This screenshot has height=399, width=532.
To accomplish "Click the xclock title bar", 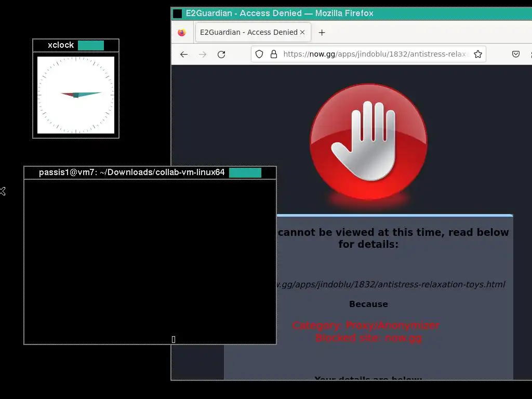I will [76, 45].
